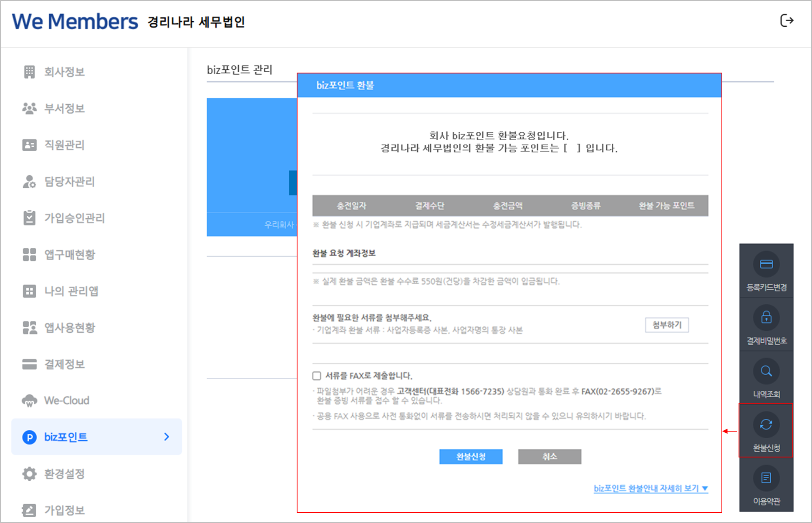This screenshot has height=523, width=812.
Task: Open the 직원관리 menu item
Action: (x=64, y=145)
